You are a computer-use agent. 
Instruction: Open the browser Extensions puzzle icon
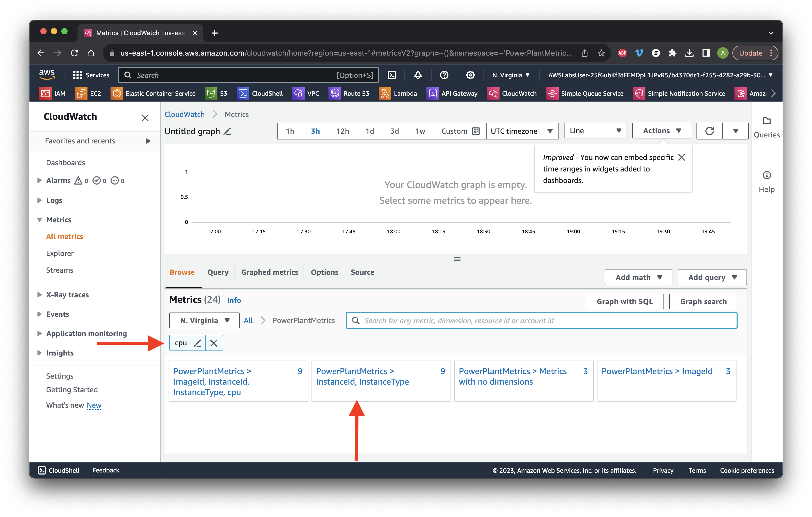[x=672, y=53]
